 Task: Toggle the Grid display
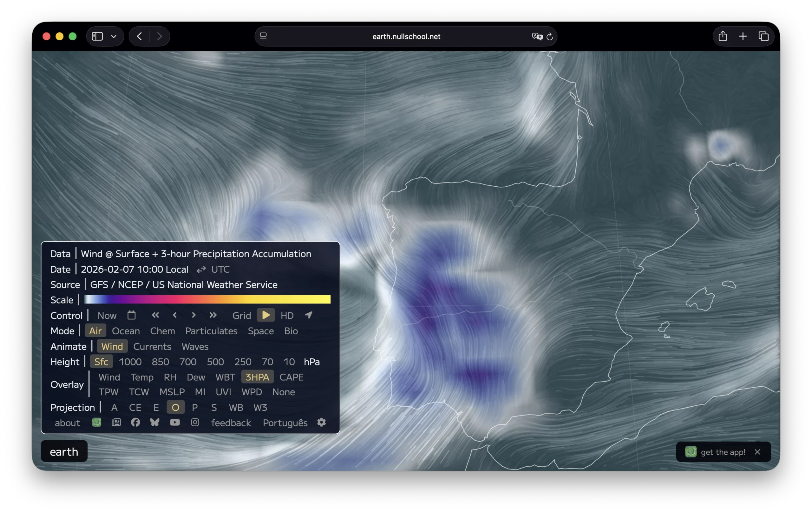[241, 316]
